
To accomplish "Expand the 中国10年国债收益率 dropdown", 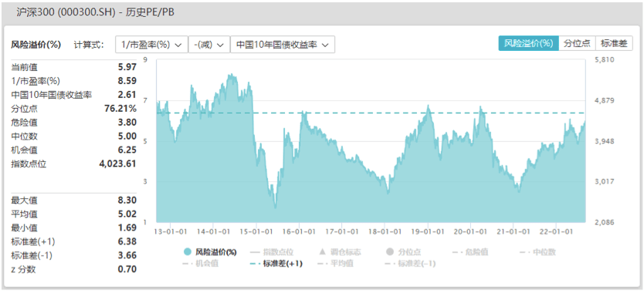I will tap(283, 45).
